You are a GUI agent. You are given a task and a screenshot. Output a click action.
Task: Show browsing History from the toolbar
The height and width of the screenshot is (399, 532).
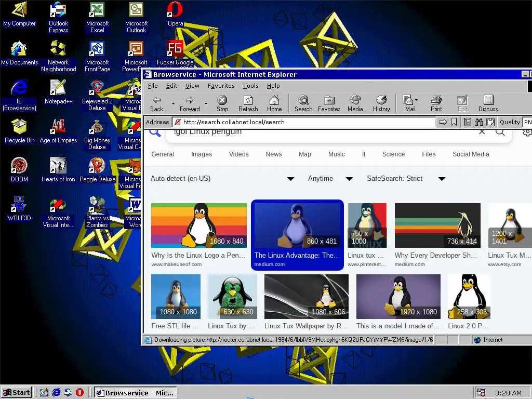(x=381, y=103)
